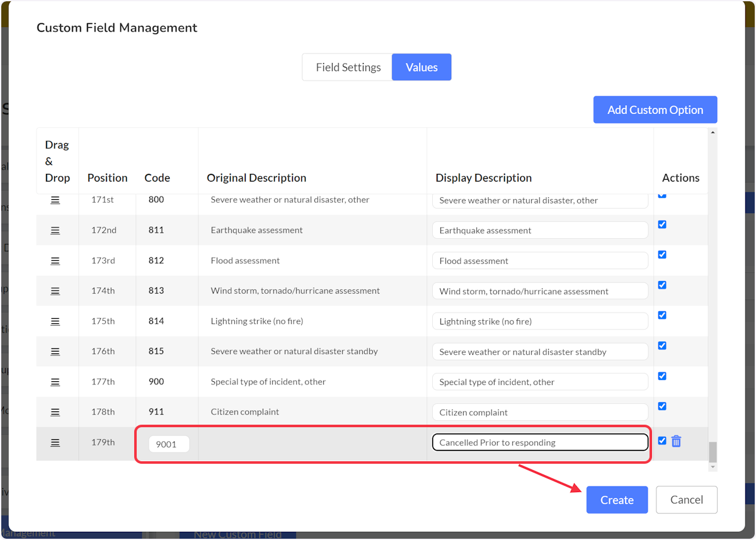Edit Severe weather standby display field
The width and height of the screenshot is (756, 540).
point(540,352)
